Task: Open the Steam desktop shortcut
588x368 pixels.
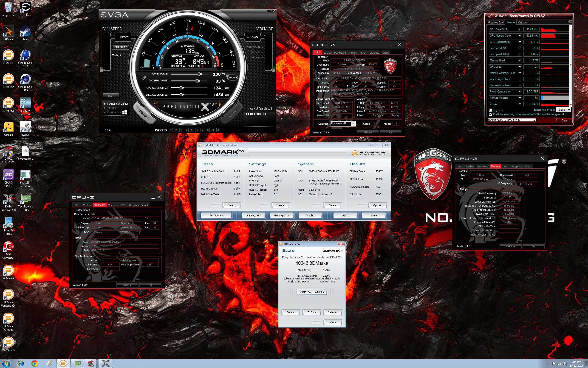Action: click(25, 33)
